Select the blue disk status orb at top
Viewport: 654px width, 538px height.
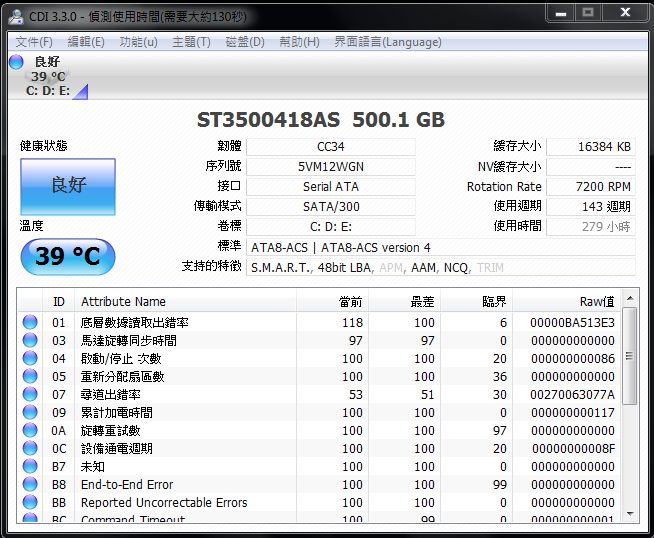16,62
